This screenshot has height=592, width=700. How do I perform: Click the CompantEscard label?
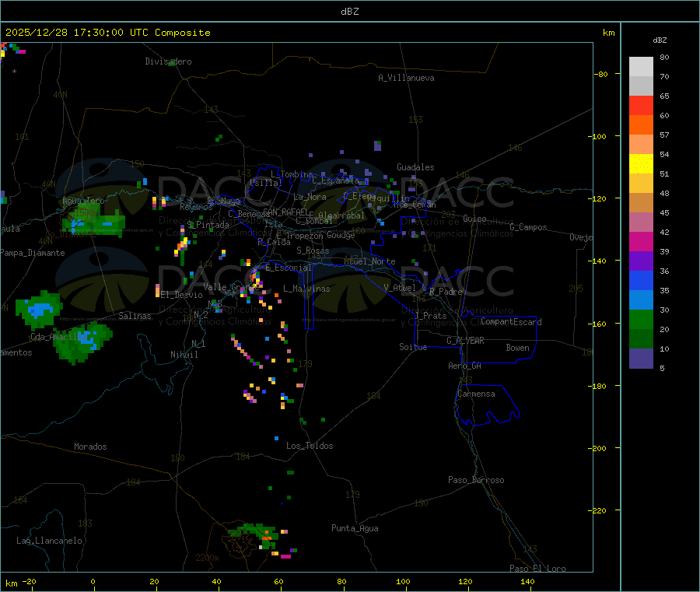coord(511,321)
